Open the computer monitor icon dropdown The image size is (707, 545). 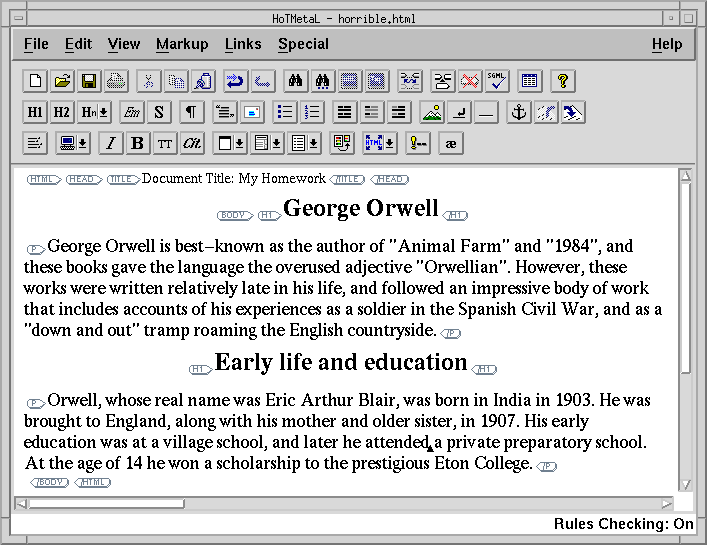point(73,143)
